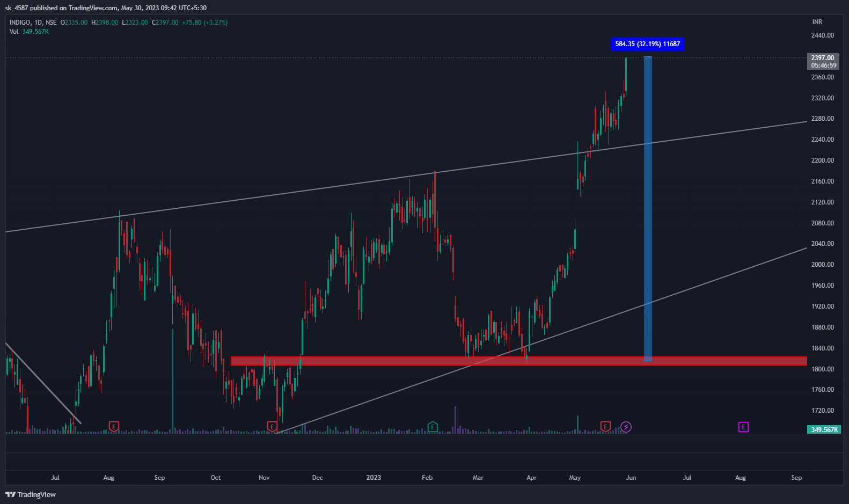Click the Mar label on time axis
Screen dimensions: 849x504
click(478, 478)
